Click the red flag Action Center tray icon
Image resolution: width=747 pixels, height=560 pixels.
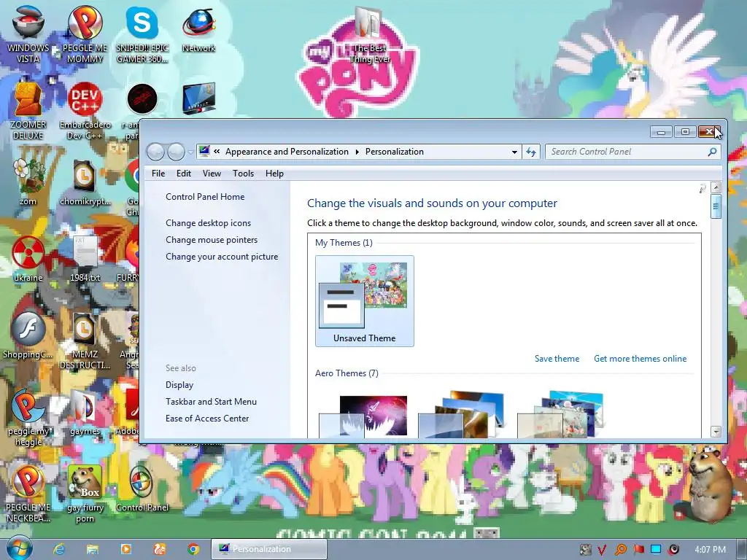coord(638,550)
